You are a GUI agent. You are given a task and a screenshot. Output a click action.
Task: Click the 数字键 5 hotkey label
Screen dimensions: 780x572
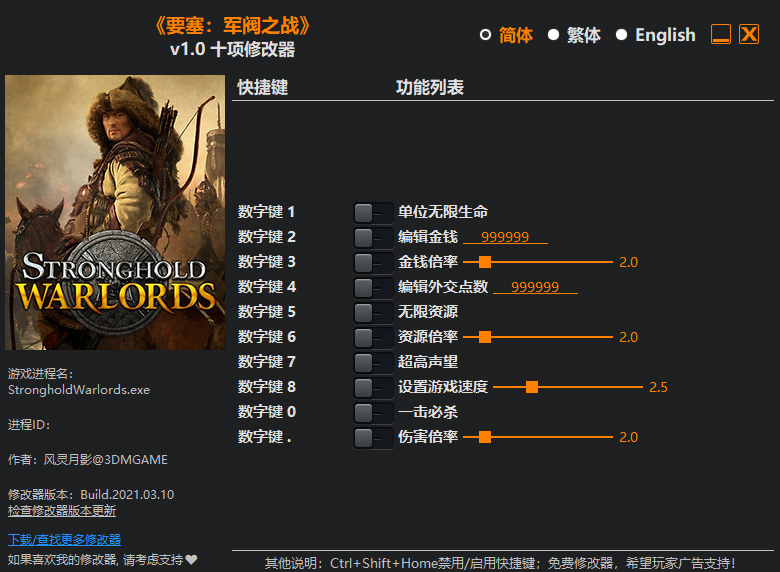tap(266, 312)
